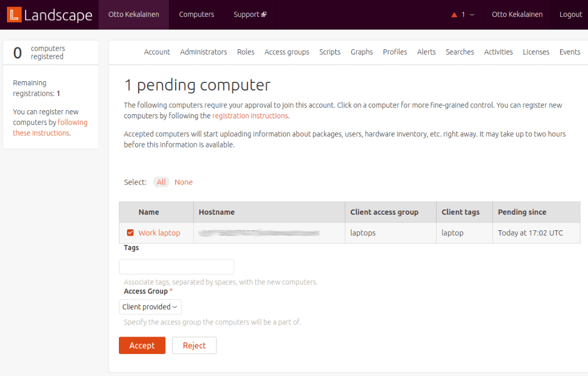Click Logout in the top bar
Screen dimensions: 588x376
click(x=570, y=15)
